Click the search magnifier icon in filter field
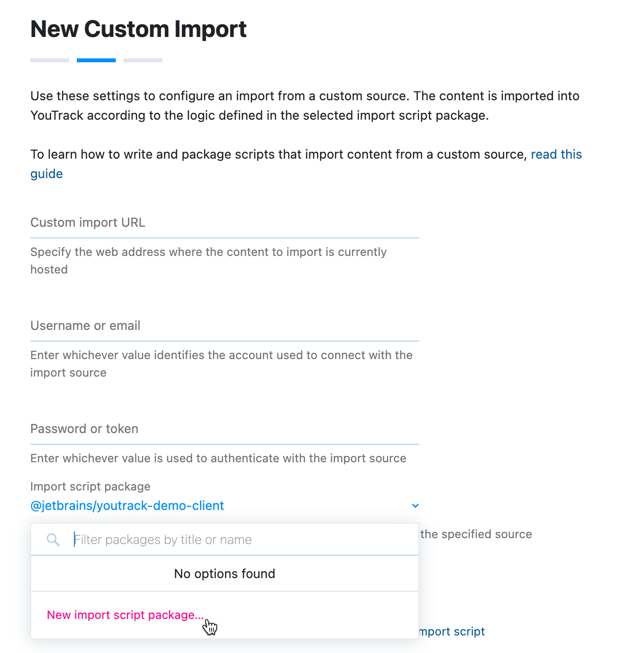 [x=53, y=539]
